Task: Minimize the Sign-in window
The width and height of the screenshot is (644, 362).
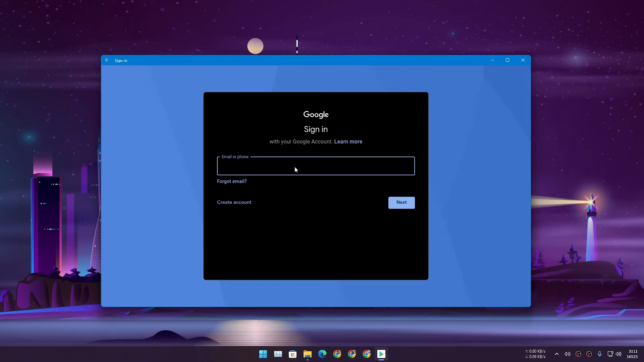Action: click(492, 60)
